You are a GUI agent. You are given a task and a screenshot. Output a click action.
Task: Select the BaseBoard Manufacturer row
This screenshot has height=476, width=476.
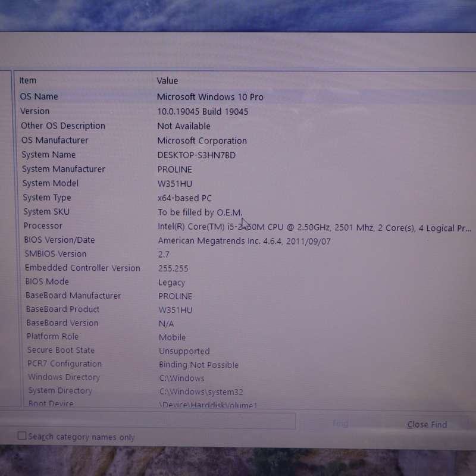pos(73,295)
